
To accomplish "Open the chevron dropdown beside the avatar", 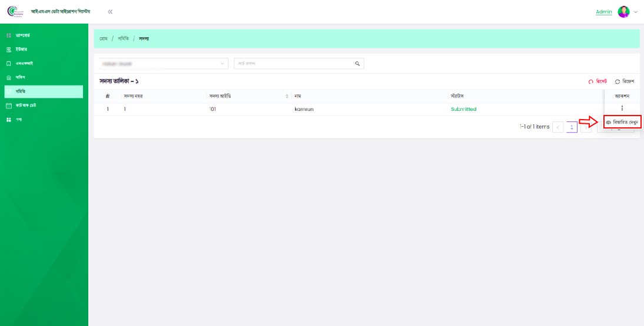I will pyautogui.click(x=636, y=12).
